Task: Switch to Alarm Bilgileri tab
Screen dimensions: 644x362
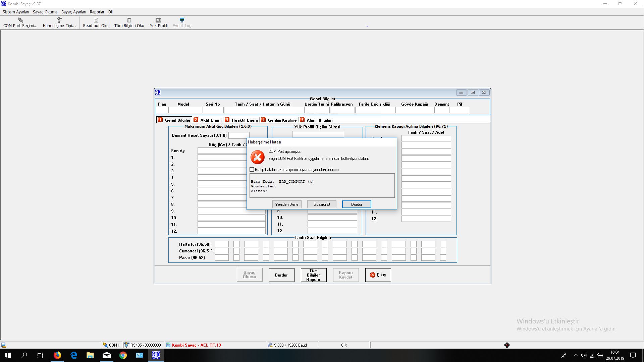Action: click(316, 120)
